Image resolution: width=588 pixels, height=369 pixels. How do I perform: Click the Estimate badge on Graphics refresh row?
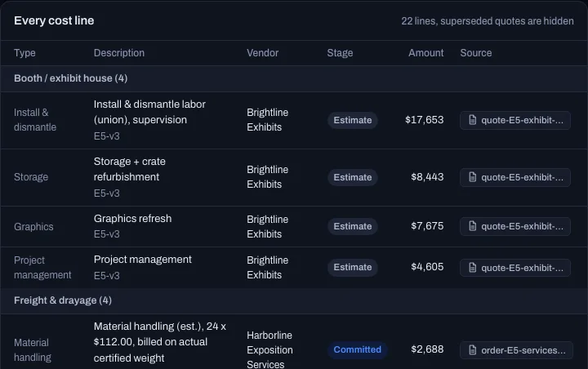coord(353,226)
